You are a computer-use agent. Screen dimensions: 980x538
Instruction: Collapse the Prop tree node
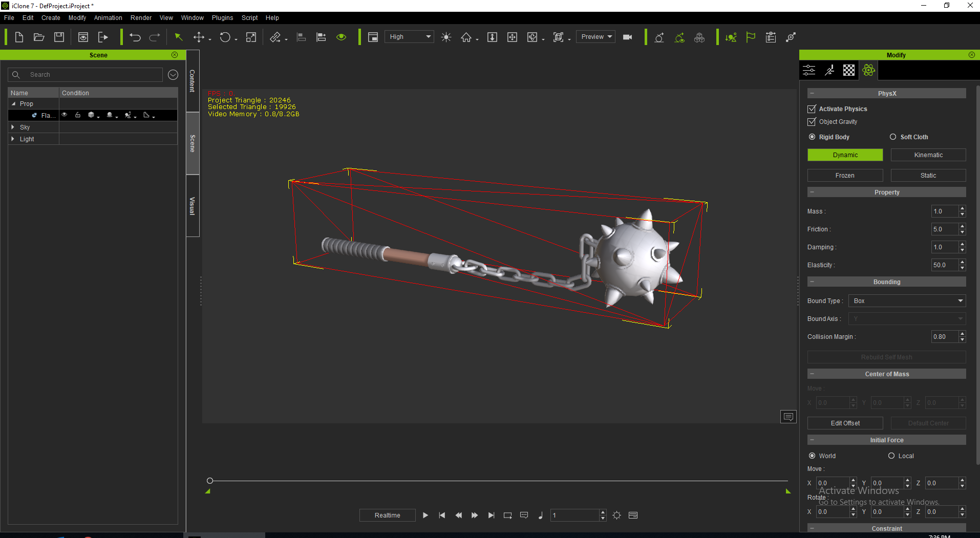click(13, 104)
